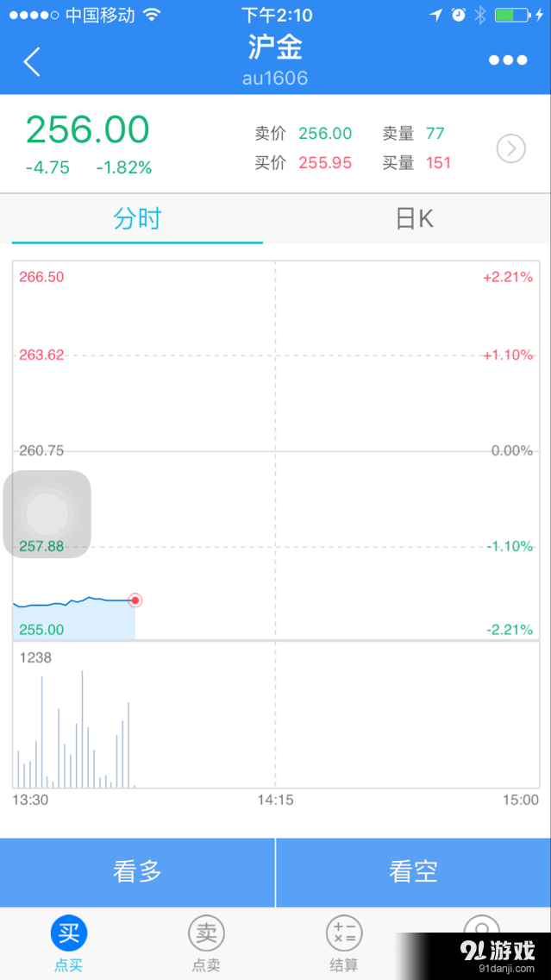Tap the 看空 go-short button
Viewport: 551px width, 980px height.
click(413, 872)
